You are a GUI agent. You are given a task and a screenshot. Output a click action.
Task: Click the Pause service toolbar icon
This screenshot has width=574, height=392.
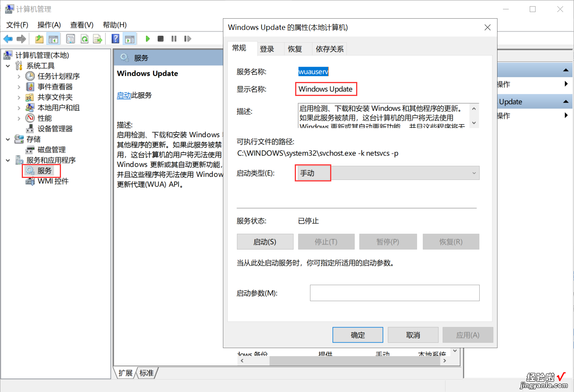[174, 39]
